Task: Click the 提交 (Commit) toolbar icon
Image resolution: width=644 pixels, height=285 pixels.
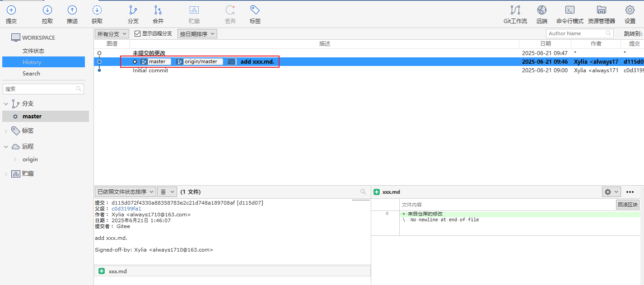Action: tap(11, 10)
